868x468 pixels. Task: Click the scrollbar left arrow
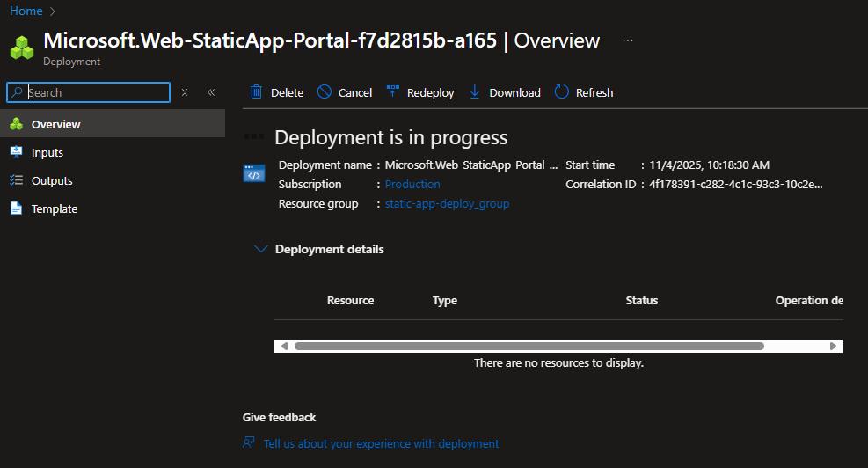coord(284,346)
